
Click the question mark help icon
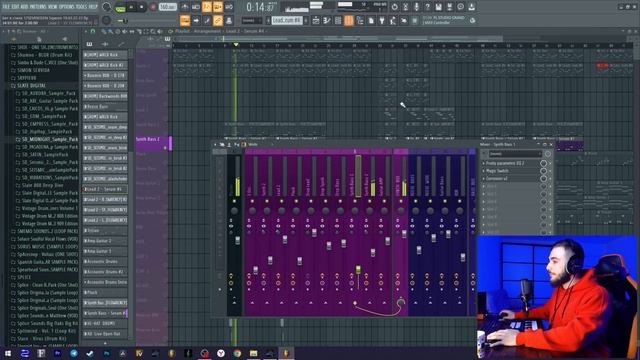(x=427, y=7)
